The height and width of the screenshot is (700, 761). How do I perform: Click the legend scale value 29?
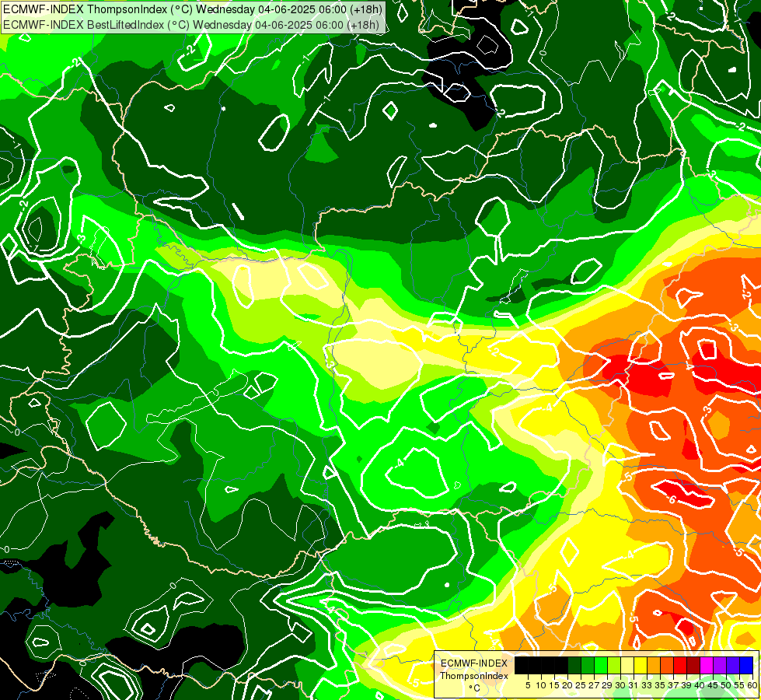[607, 685]
